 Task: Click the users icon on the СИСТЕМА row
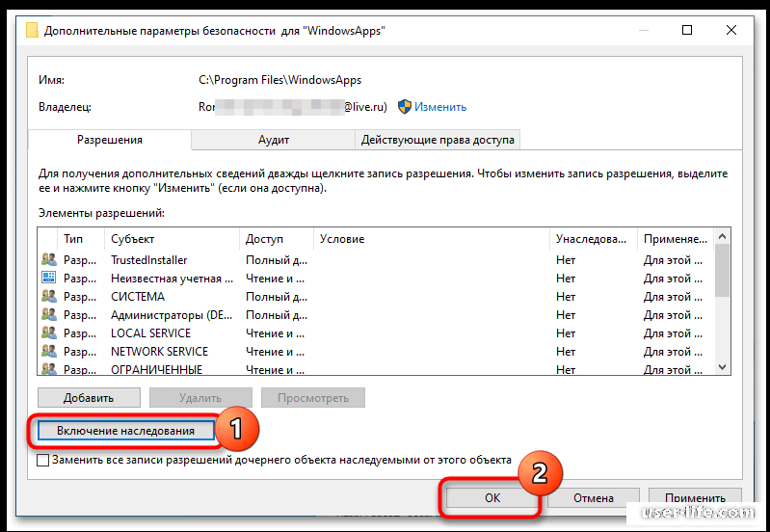point(48,296)
